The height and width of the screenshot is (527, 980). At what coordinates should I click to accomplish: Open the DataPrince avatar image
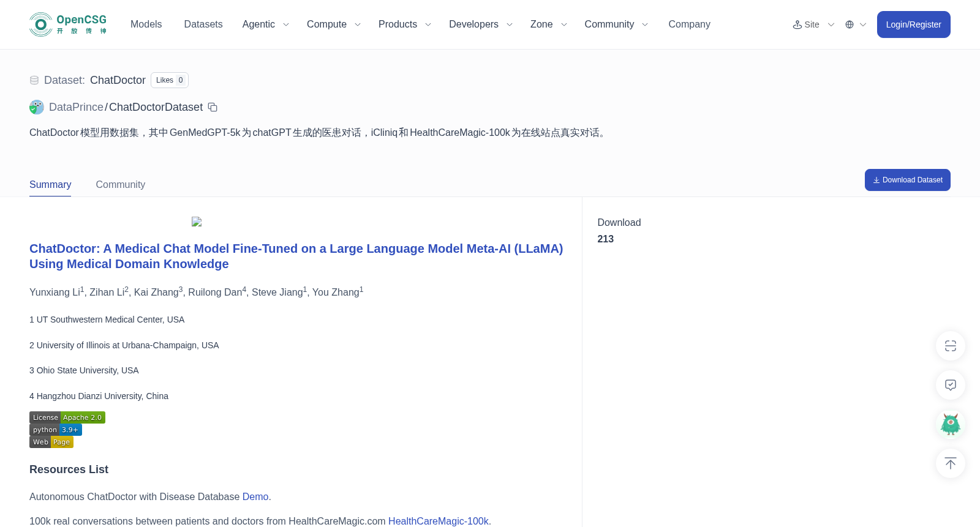point(37,107)
